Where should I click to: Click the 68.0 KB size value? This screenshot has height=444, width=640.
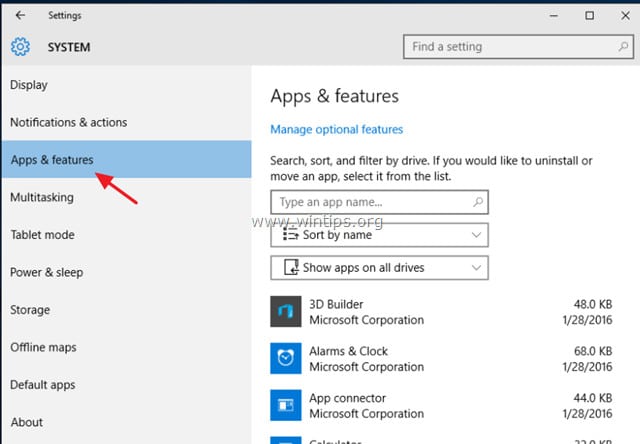tap(593, 351)
